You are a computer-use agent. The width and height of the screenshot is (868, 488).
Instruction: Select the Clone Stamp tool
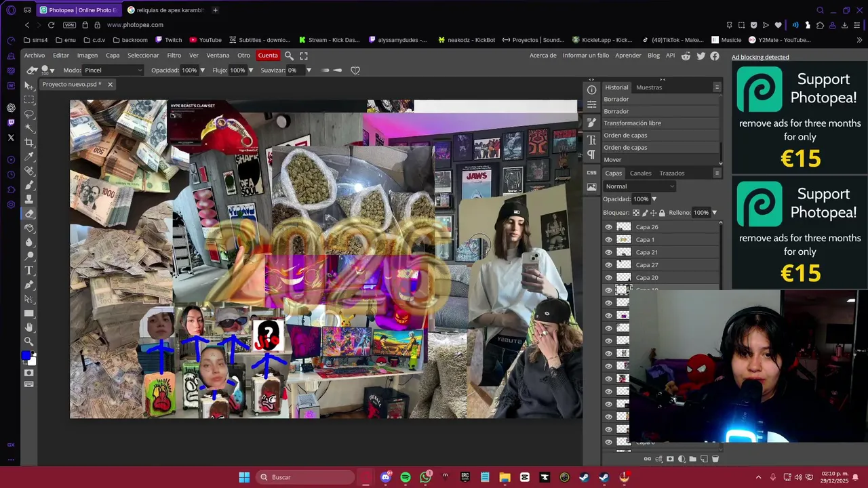coord(29,199)
